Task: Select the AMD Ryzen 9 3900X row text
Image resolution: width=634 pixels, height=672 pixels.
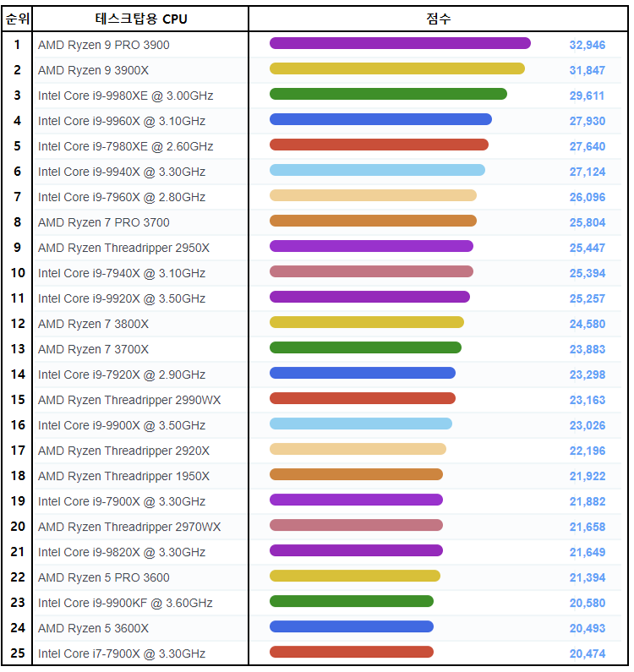Action: pyautogui.click(x=93, y=70)
